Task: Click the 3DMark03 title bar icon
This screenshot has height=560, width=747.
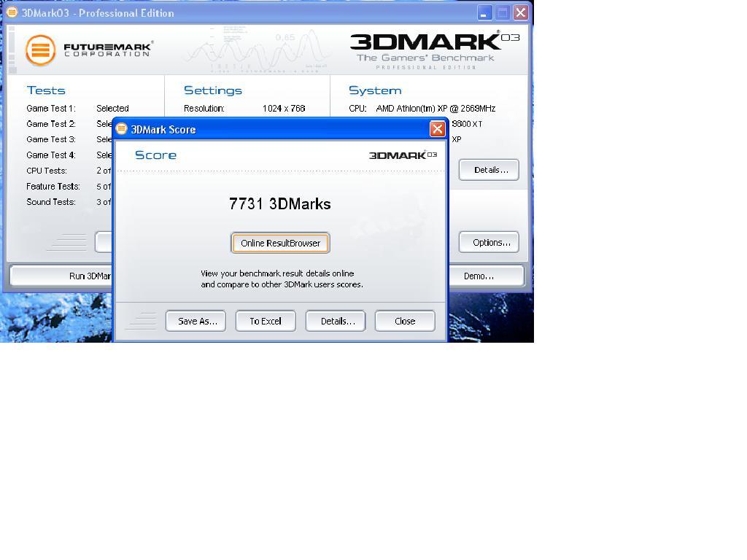Action: click(12, 12)
